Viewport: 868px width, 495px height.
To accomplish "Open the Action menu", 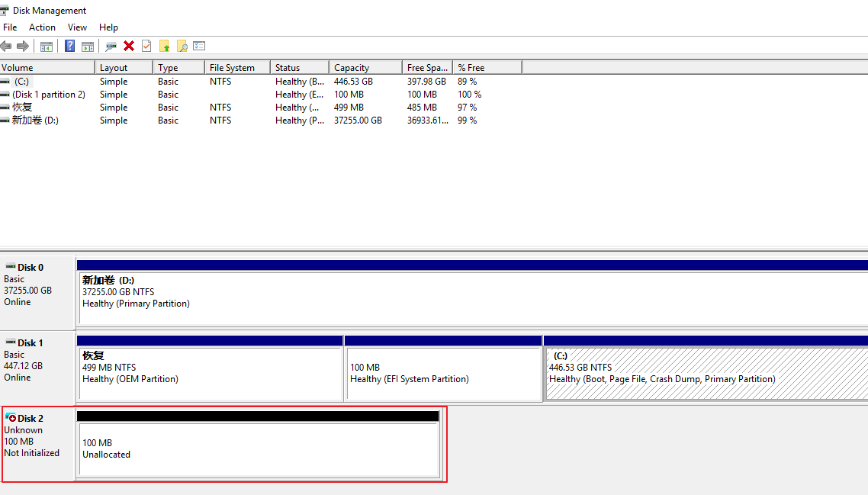I will [42, 27].
